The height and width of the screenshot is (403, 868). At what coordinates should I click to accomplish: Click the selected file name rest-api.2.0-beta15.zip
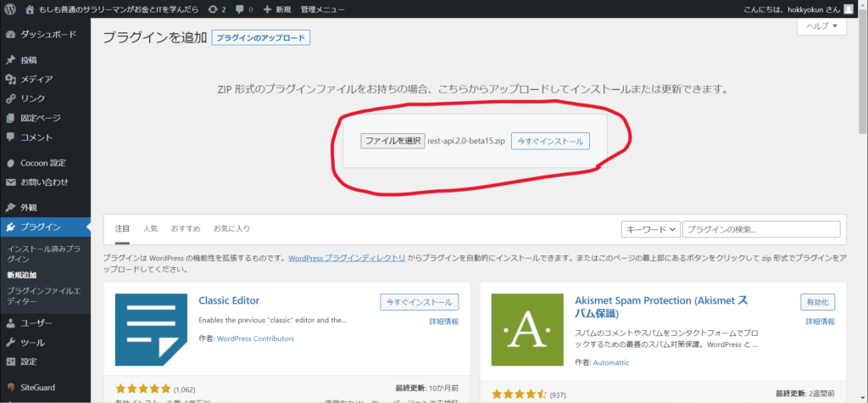pos(466,142)
